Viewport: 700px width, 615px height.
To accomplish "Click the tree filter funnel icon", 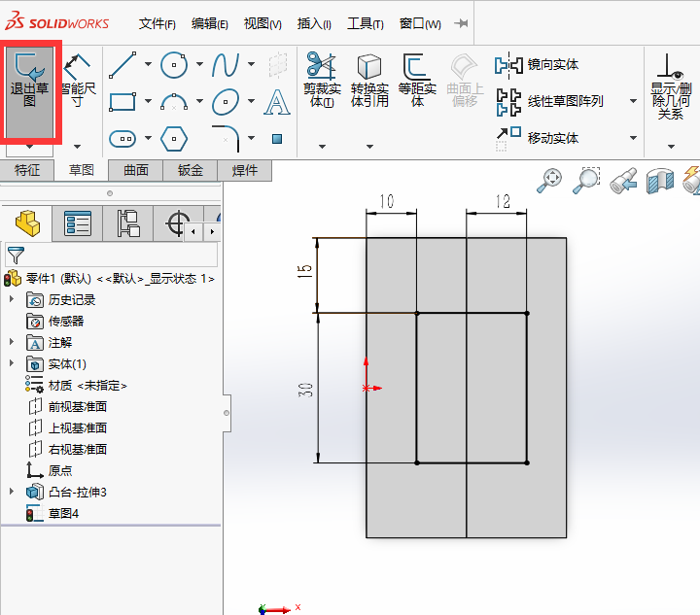I will pos(17,255).
